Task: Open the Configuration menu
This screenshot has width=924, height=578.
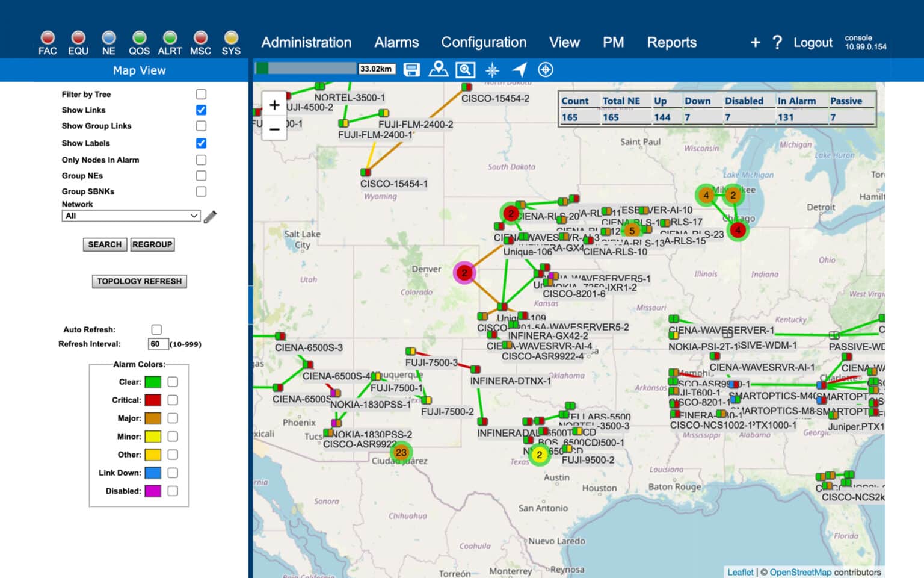Action: pyautogui.click(x=484, y=42)
